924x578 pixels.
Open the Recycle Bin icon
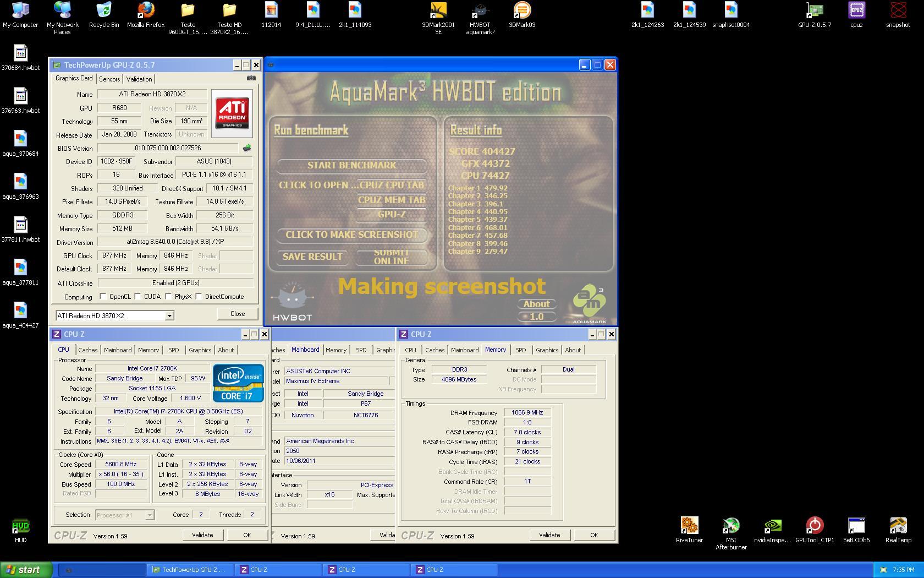coord(104,15)
